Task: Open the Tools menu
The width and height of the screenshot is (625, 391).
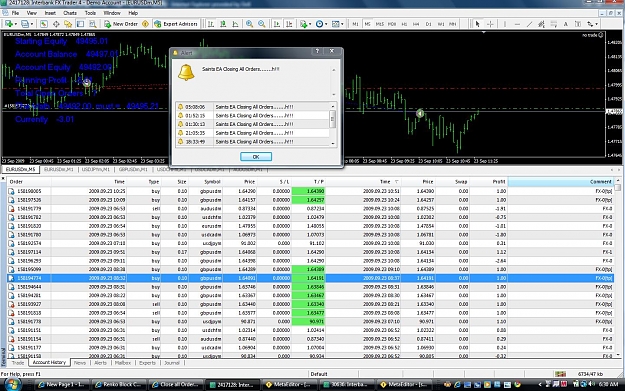Action: tap(90, 13)
